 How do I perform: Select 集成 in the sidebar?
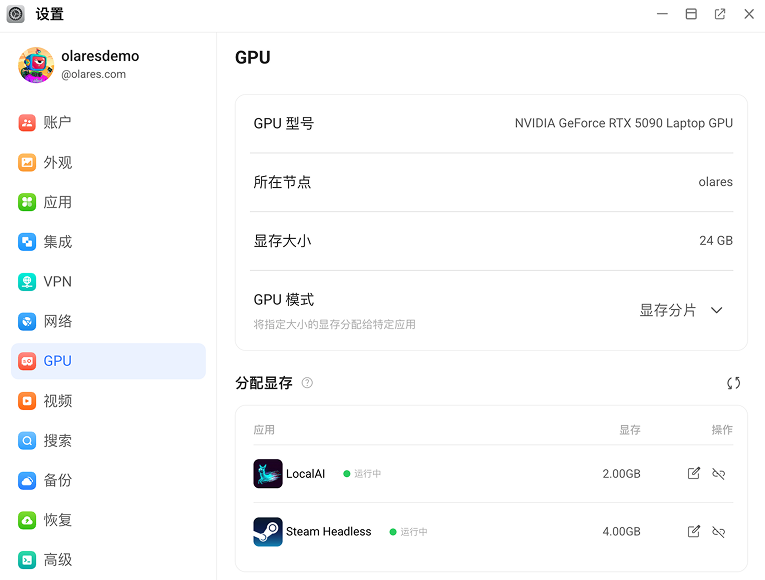tap(108, 242)
